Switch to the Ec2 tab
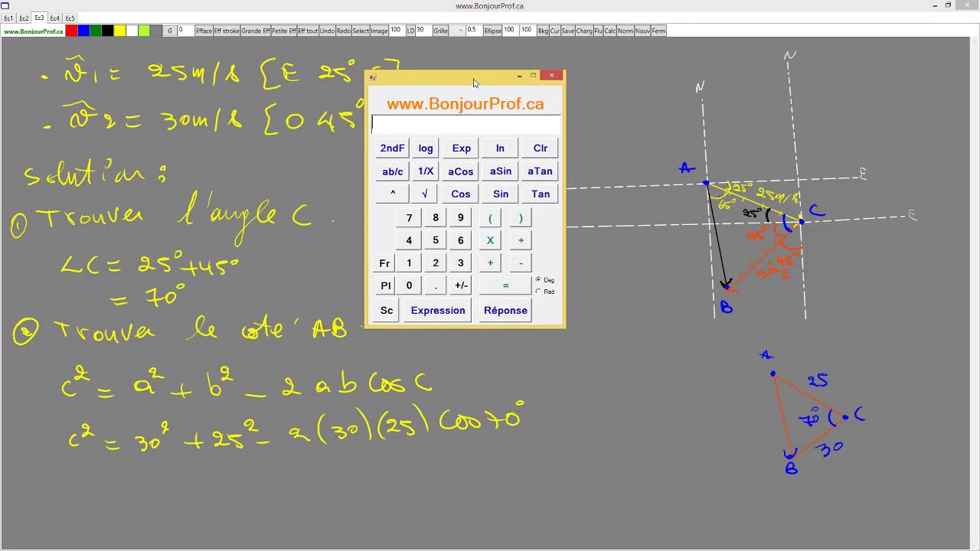Image resolution: width=980 pixels, height=551 pixels. pyautogui.click(x=24, y=18)
